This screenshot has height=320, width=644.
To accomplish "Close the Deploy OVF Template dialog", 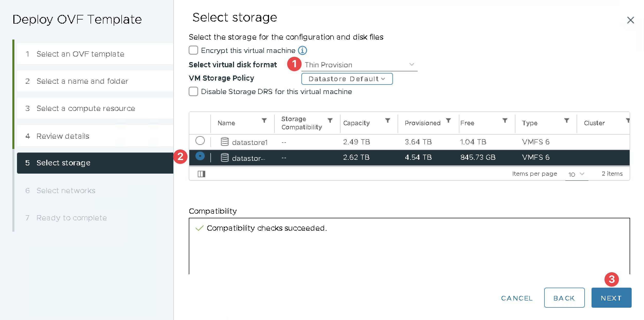I will [630, 20].
